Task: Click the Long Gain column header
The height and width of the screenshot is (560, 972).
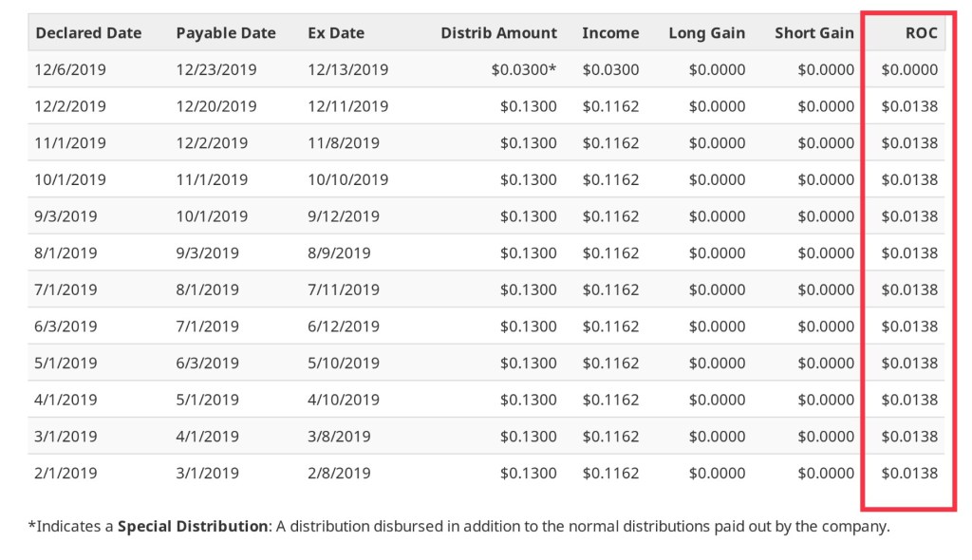Action: (x=706, y=33)
